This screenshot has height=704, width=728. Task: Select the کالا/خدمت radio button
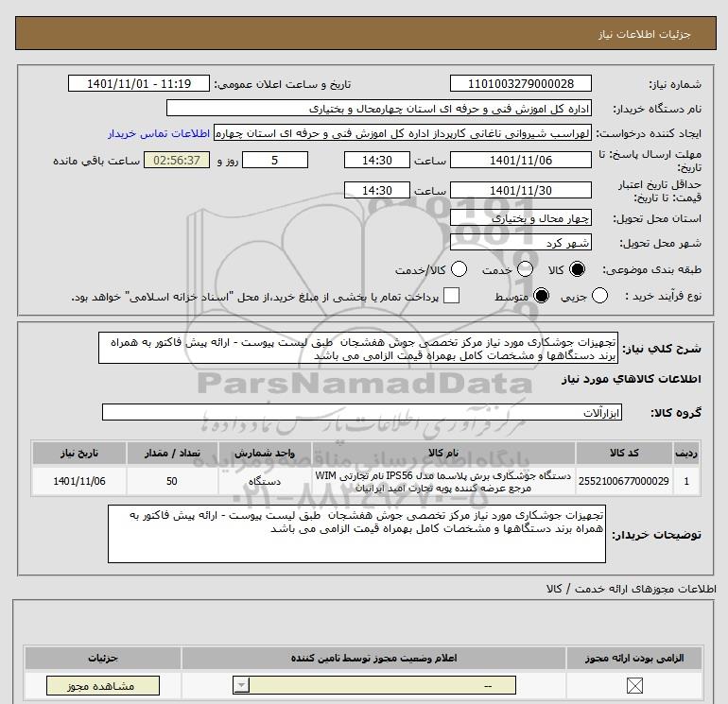[x=459, y=269]
